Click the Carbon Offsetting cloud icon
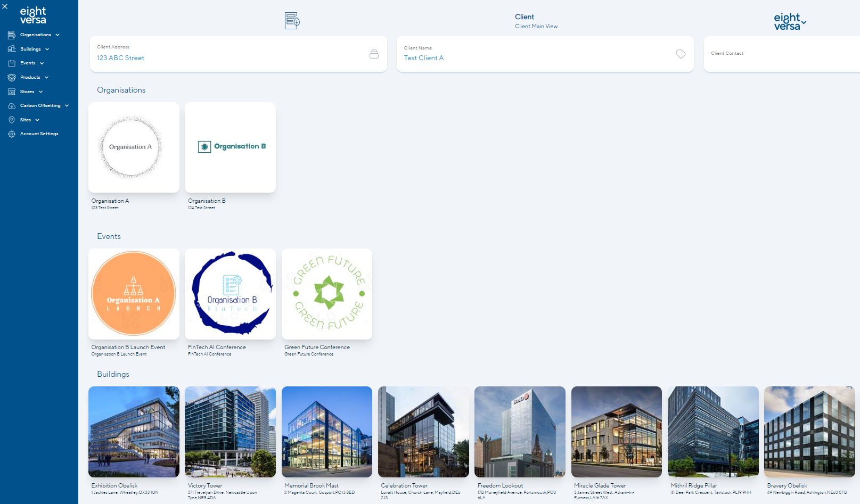860x504 pixels. click(12, 106)
